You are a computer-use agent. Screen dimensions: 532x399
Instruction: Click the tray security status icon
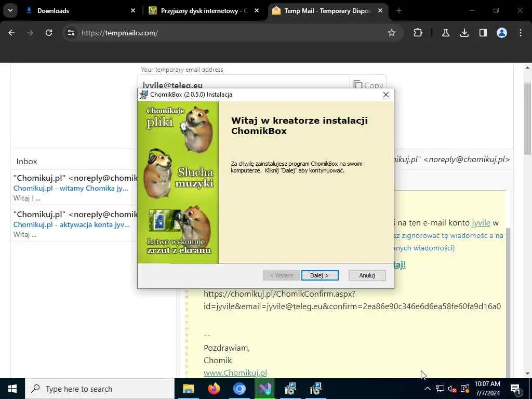click(465, 389)
